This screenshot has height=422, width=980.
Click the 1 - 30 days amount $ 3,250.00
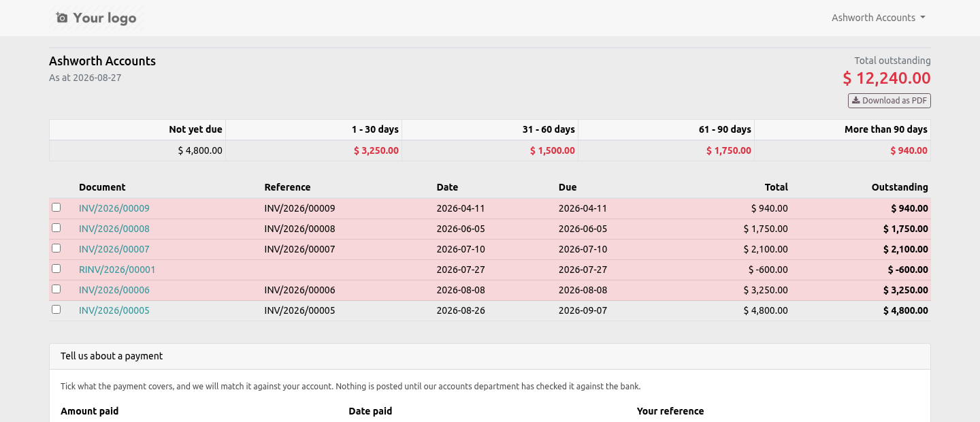(x=376, y=150)
